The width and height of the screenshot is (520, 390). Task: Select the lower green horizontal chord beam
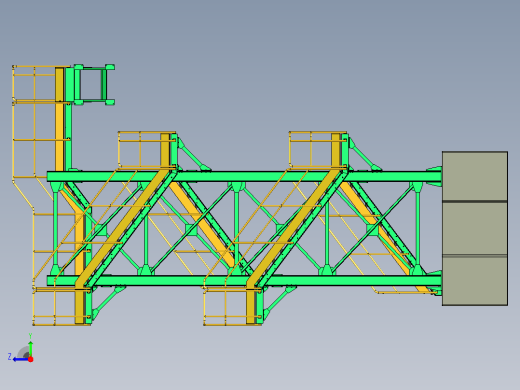click(244, 281)
